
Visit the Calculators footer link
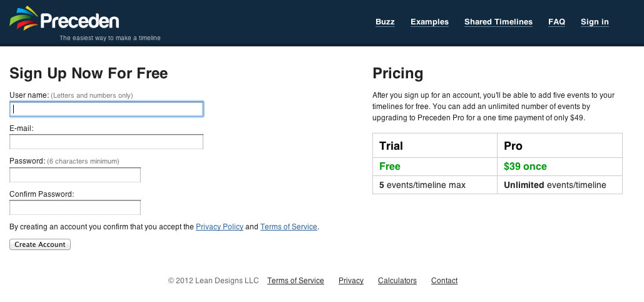coord(397,281)
